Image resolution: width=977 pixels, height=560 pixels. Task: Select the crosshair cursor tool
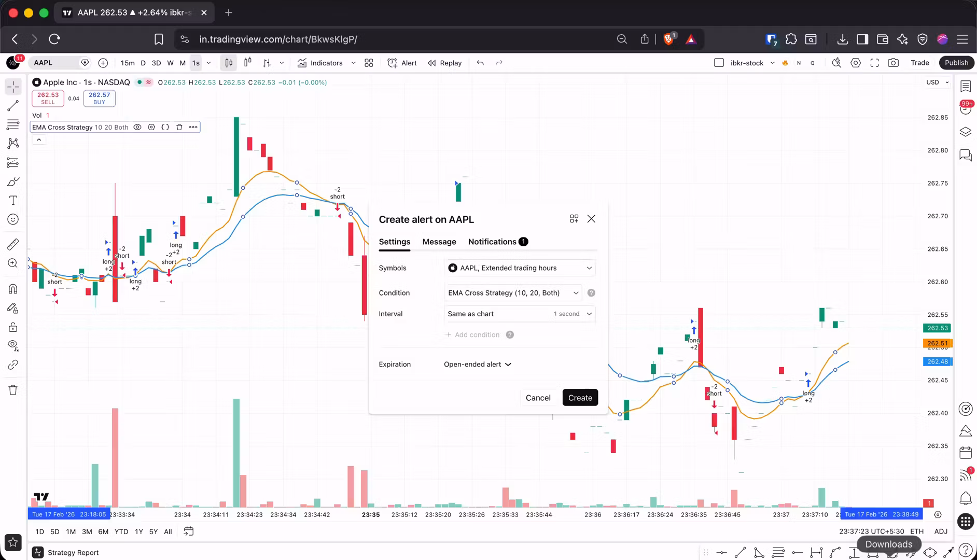pos(13,87)
